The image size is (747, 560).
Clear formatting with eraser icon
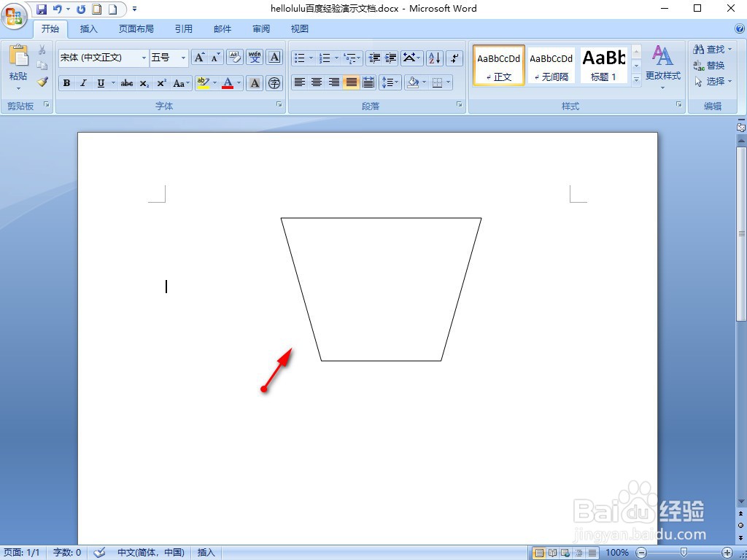(x=234, y=58)
